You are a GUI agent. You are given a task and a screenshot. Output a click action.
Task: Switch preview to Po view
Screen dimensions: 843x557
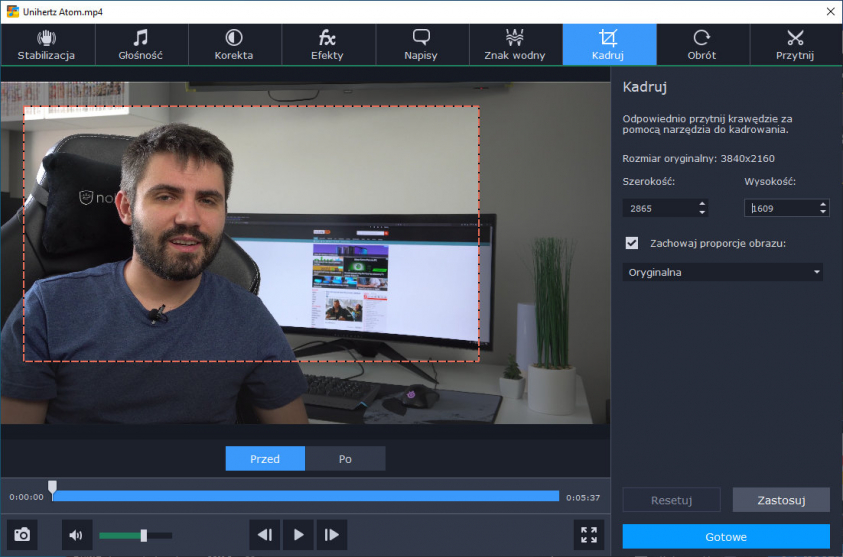pyautogui.click(x=345, y=459)
